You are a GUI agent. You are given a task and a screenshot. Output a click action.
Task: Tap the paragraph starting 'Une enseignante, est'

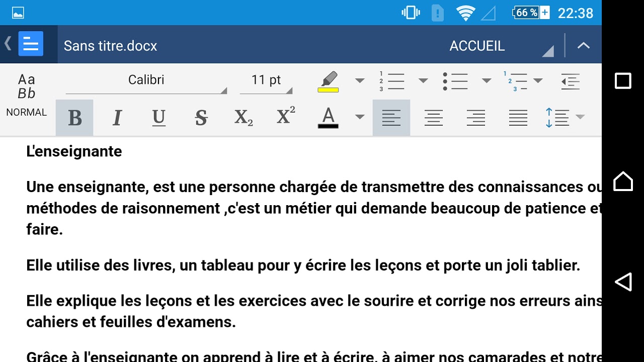[x=314, y=208]
